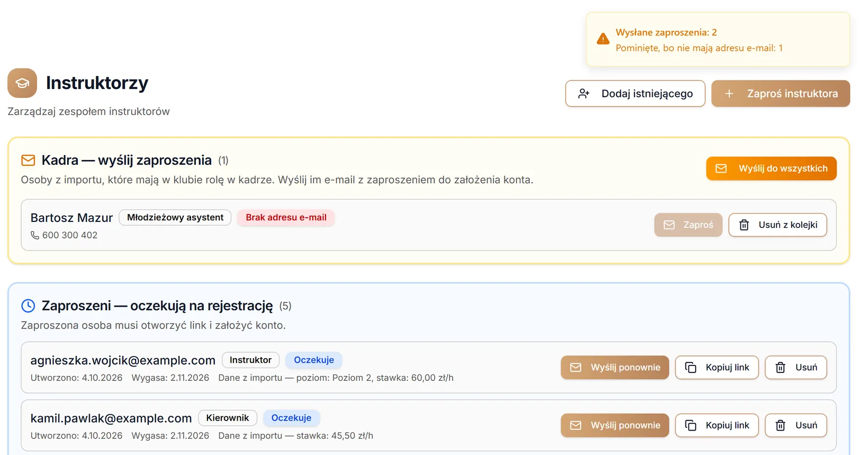
Task: Click envelope icon in Wyślij do wszystkich
Action: (x=721, y=168)
